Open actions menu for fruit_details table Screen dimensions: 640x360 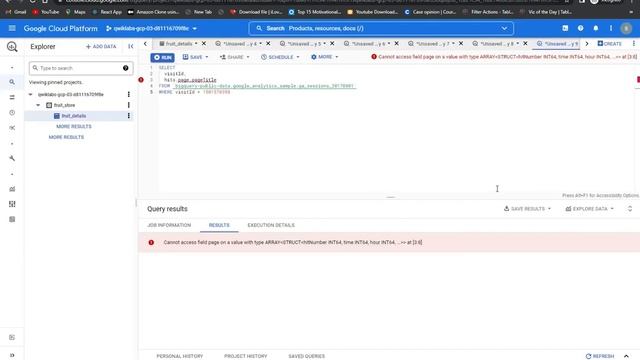(129, 116)
